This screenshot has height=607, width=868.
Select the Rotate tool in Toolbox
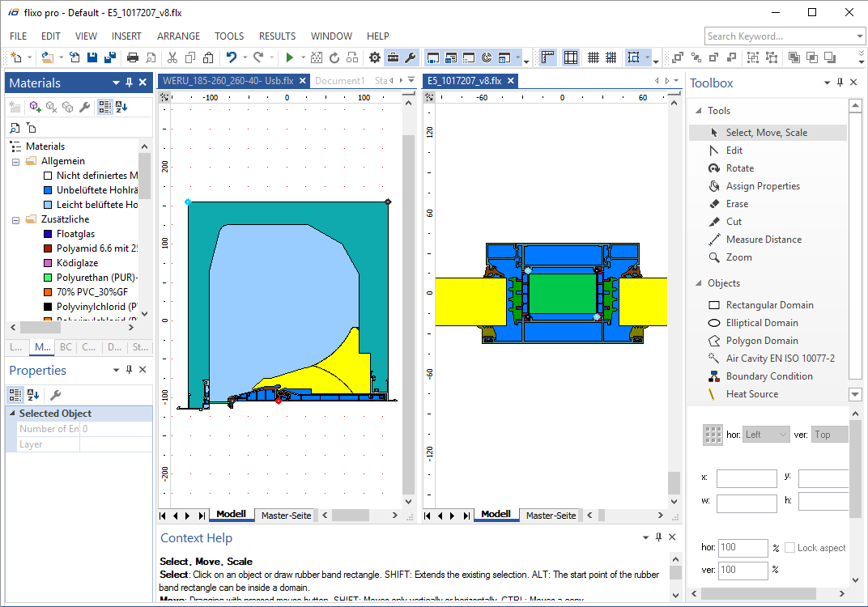(739, 168)
